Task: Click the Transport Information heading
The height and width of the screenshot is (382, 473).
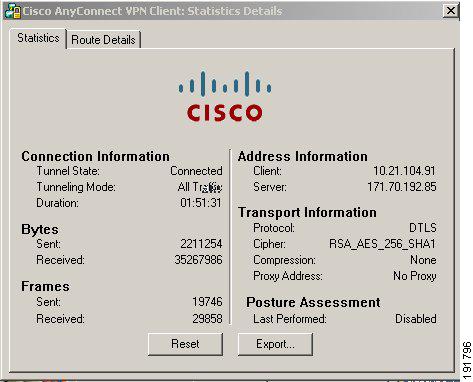Action: tap(307, 212)
